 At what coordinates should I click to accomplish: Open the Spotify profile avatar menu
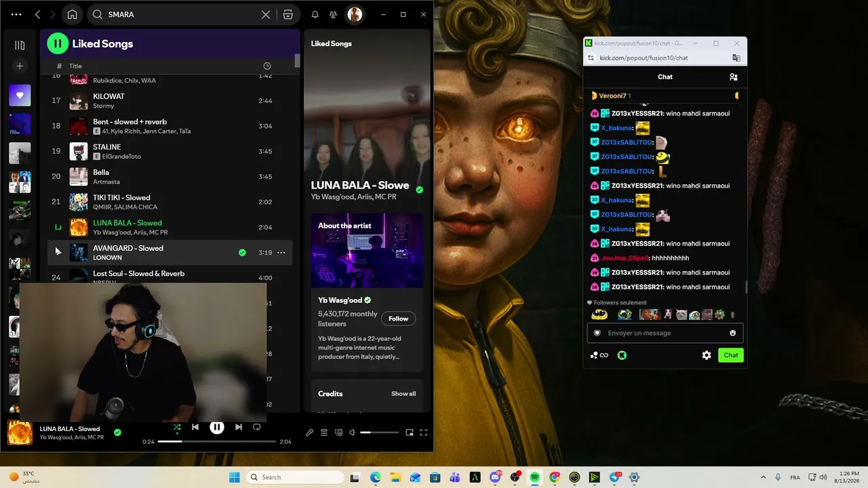pyautogui.click(x=355, y=14)
